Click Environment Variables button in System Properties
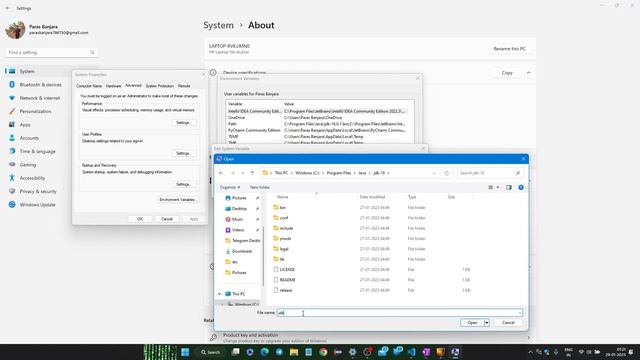Screen dimensions: 640x360 [177, 200]
